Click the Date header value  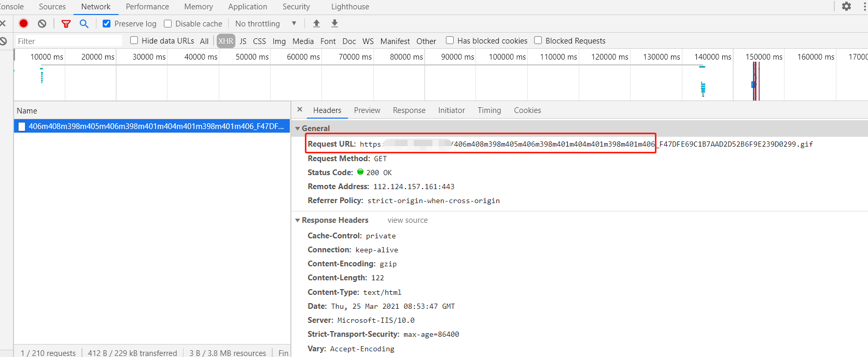(x=393, y=306)
